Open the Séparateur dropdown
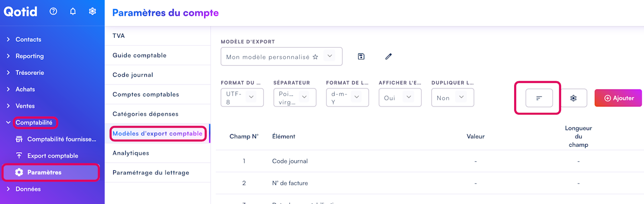 point(294,97)
